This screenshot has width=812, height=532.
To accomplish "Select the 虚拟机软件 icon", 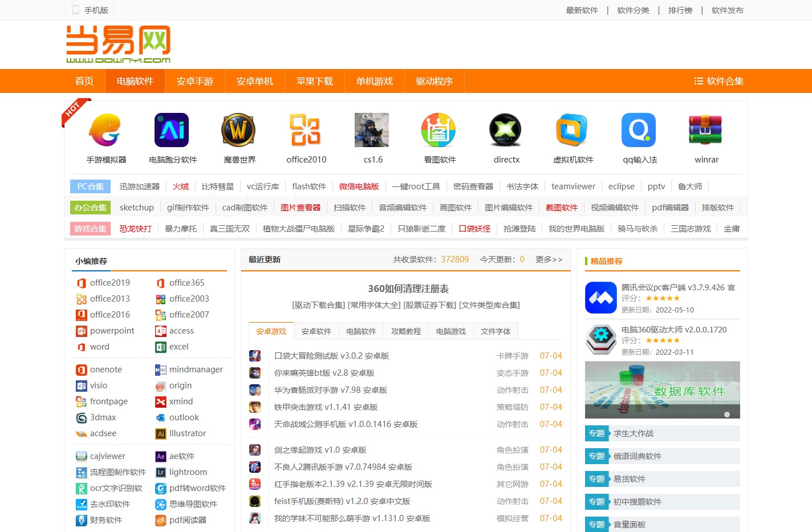I will click(x=572, y=130).
